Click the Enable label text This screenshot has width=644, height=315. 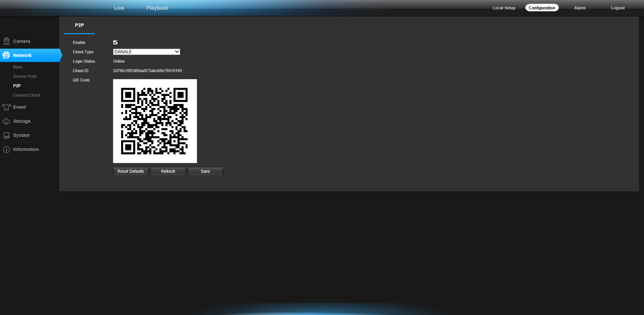(x=79, y=43)
